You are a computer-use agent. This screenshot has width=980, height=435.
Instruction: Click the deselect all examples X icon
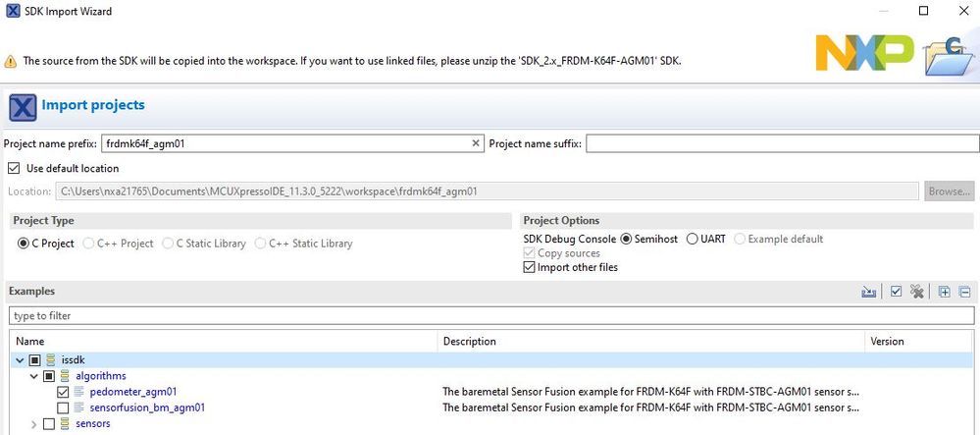[917, 292]
